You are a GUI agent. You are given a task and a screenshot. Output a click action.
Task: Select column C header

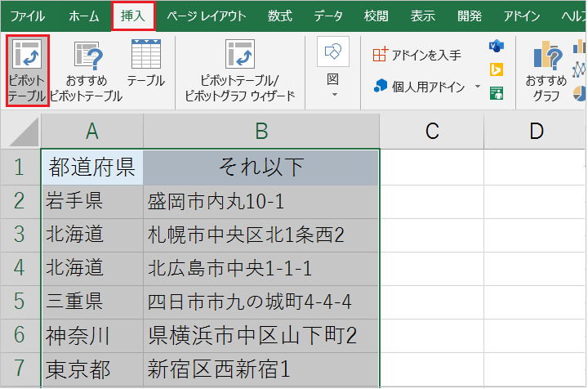[432, 132]
